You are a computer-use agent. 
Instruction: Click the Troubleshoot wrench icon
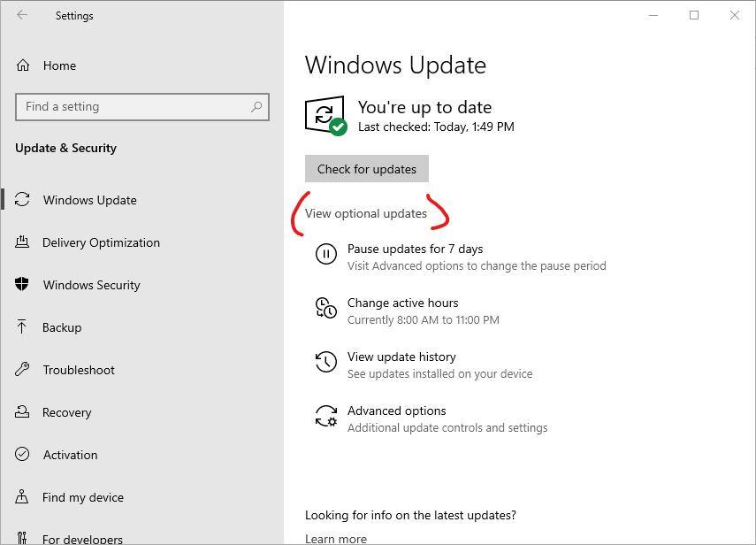[x=23, y=370]
